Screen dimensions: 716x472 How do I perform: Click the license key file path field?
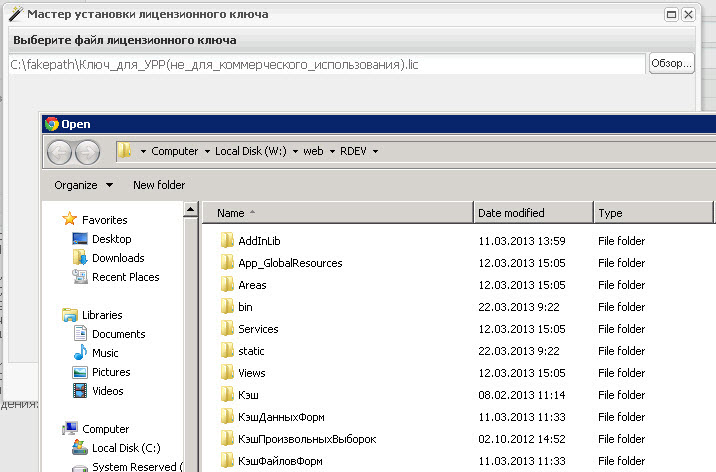[326, 65]
